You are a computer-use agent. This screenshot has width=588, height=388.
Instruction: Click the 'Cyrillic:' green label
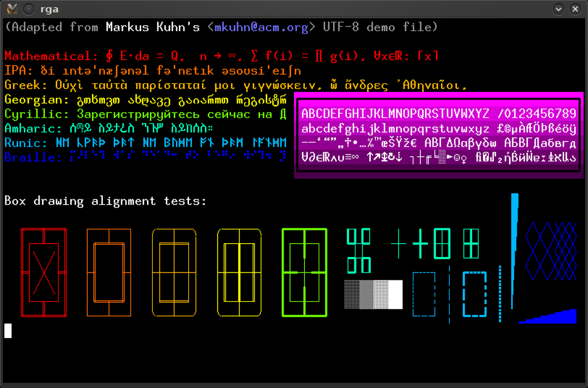coord(37,114)
